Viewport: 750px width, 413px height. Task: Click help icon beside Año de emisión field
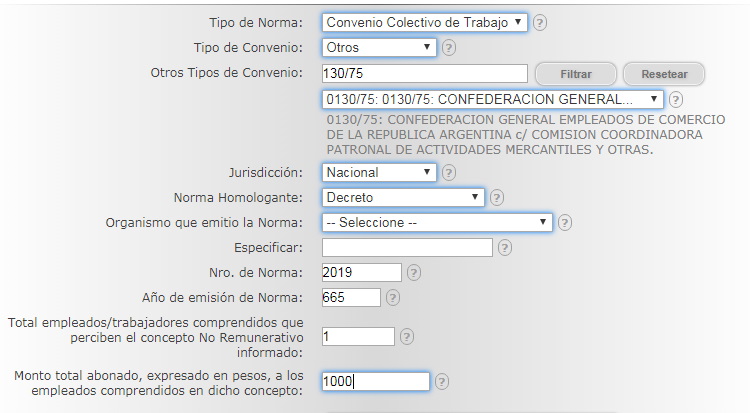(393, 297)
